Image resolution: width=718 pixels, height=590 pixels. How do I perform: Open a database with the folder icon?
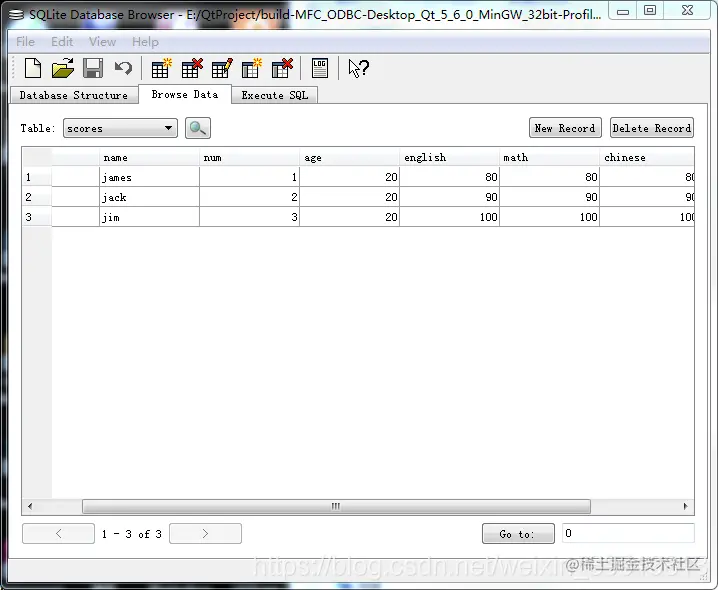pos(63,69)
